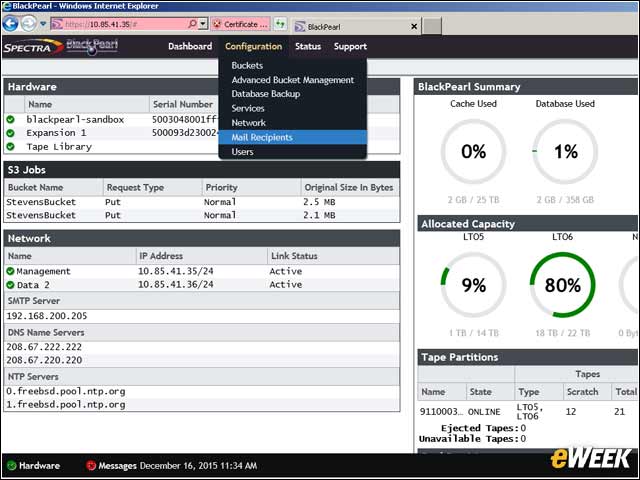The image size is (640, 480).
Task: Click the address bar search magnifier icon
Action: (x=192, y=24)
